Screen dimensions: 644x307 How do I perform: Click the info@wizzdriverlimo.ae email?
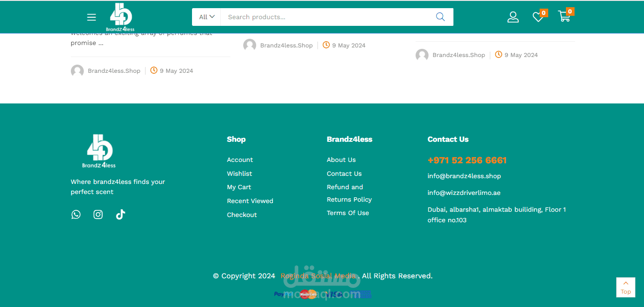[464, 193]
